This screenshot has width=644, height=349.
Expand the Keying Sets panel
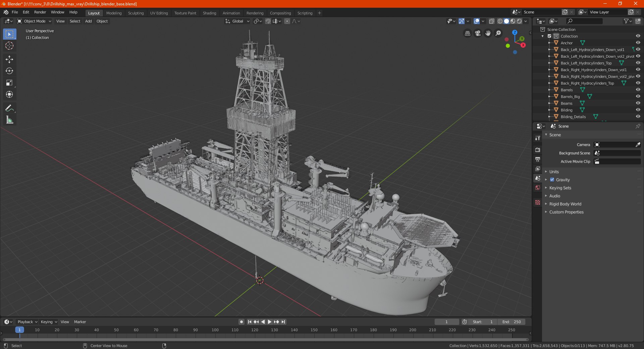point(560,188)
